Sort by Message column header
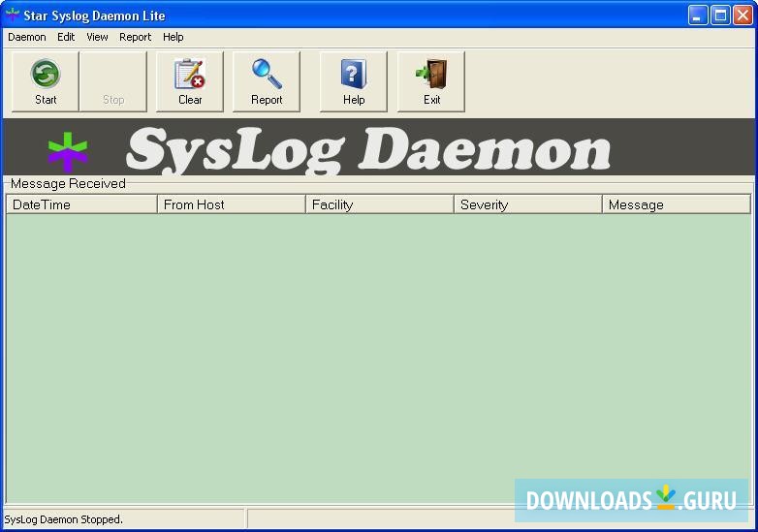The image size is (758, 532). (x=677, y=204)
